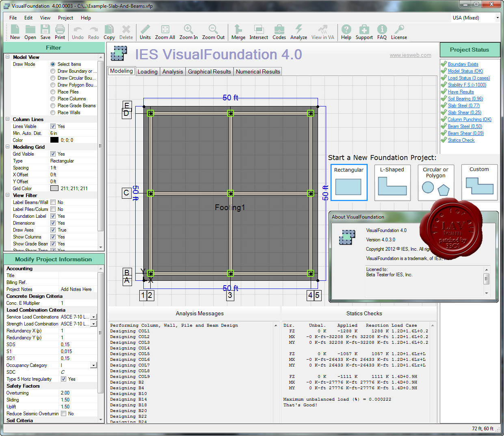Switch to the Numerical Results tab
This screenshot has width=504, height=436.
(258, 72)
